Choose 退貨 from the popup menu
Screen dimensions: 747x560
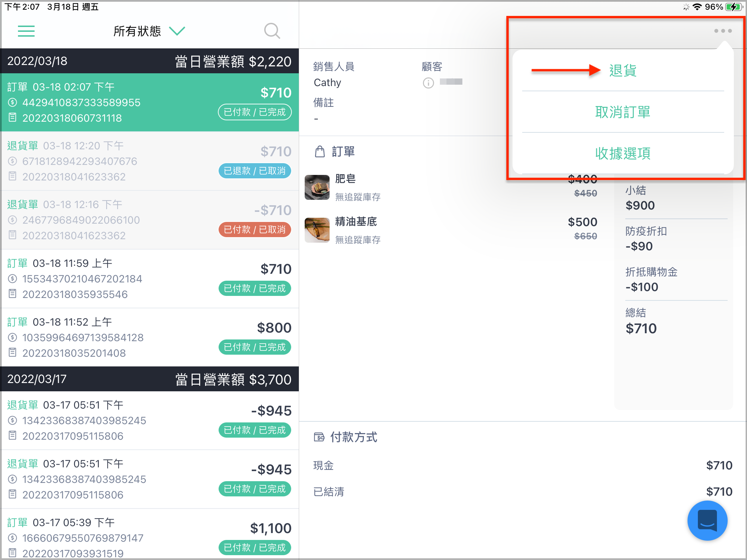click(623, 71)
